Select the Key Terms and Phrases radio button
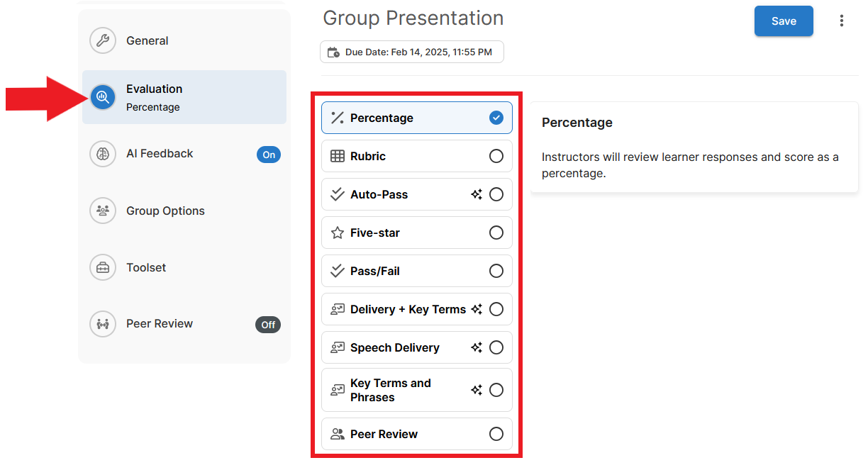This screenshot has width=868, height=470. pyautogui.click(x=496, y=390)
